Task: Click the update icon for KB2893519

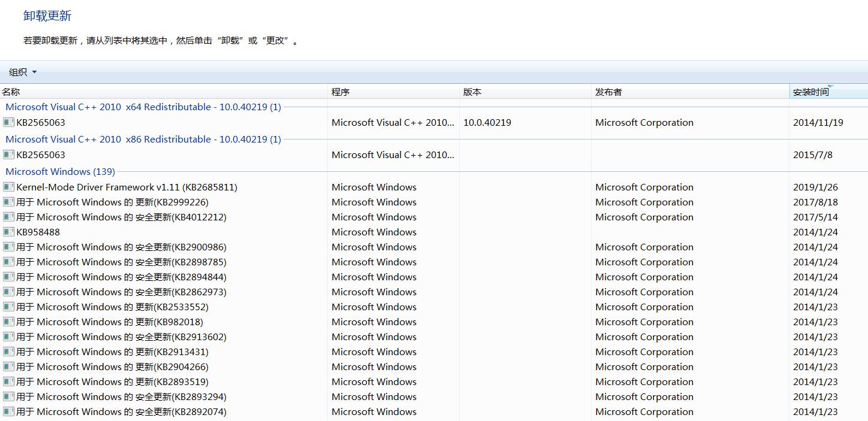Action: (8, 381)
